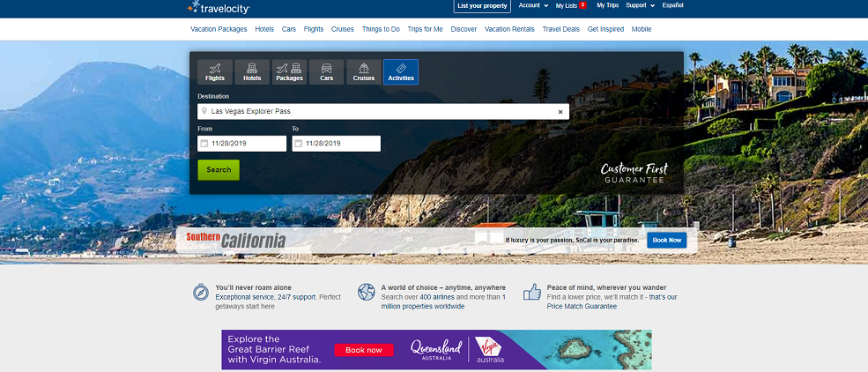
Task: Click the Destination input field
Action: point(383,112)
